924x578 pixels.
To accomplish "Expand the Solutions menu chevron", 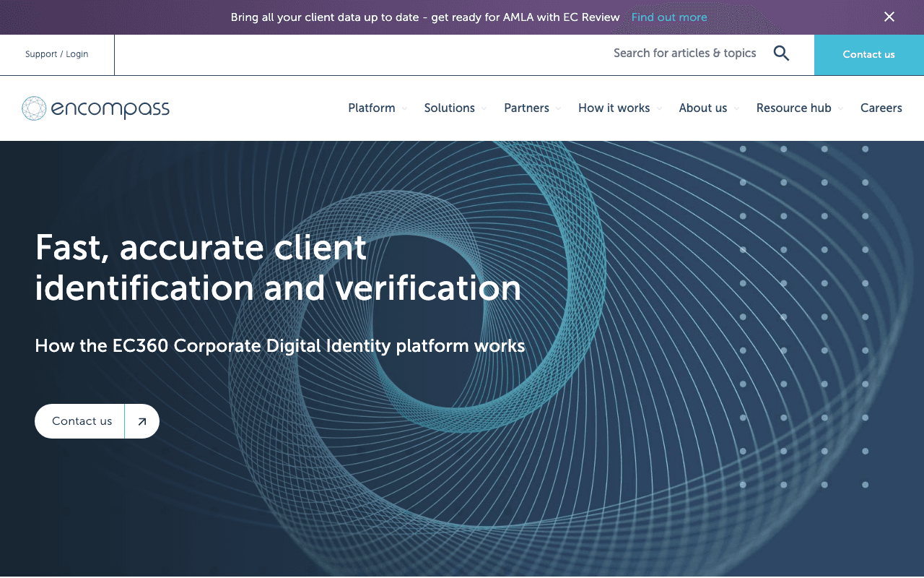I will tap(484, 109).
